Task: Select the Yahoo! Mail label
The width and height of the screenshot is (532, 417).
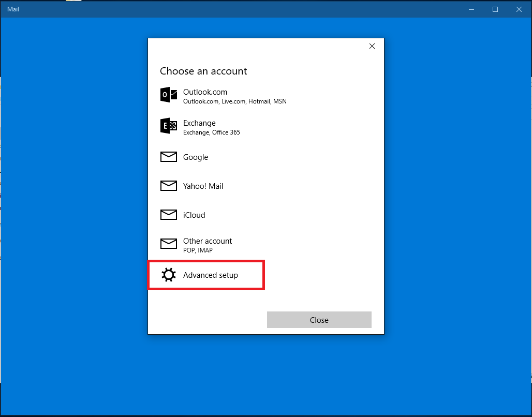Action: 203,186
